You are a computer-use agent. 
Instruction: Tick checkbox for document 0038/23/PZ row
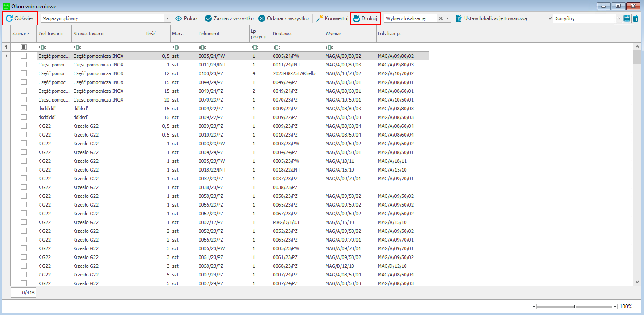pyautogui.click(x=24, y=187)
